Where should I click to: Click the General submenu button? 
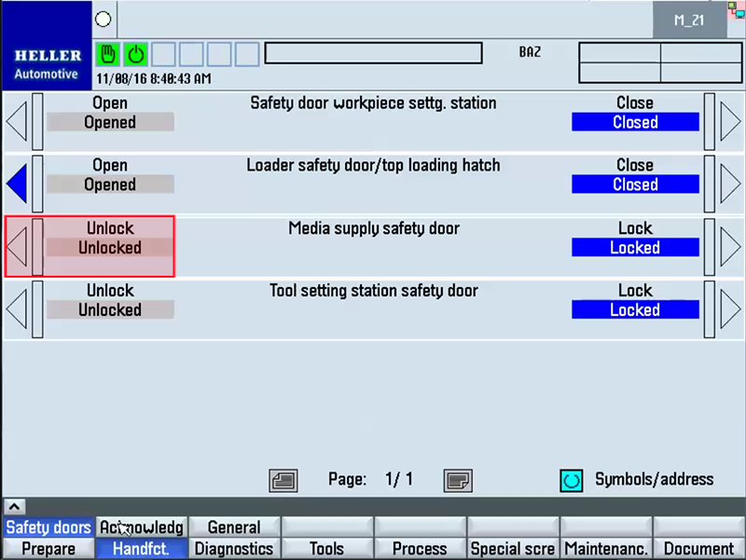point(234,527)
